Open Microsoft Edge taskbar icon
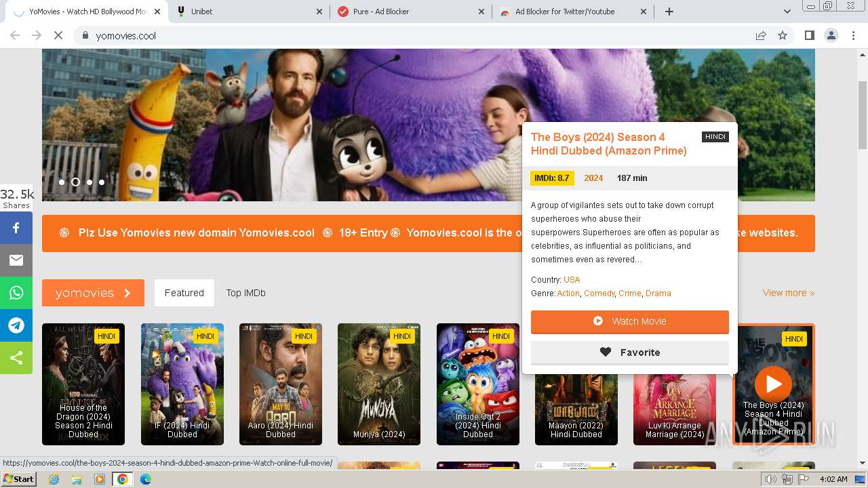The image size is (868, 488). tap(146, 479)
